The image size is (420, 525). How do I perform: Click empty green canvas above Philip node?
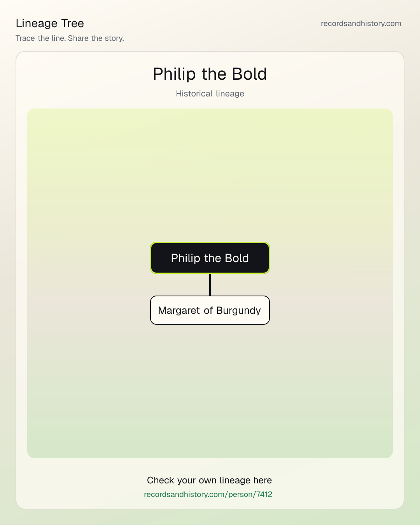[210, 175]
